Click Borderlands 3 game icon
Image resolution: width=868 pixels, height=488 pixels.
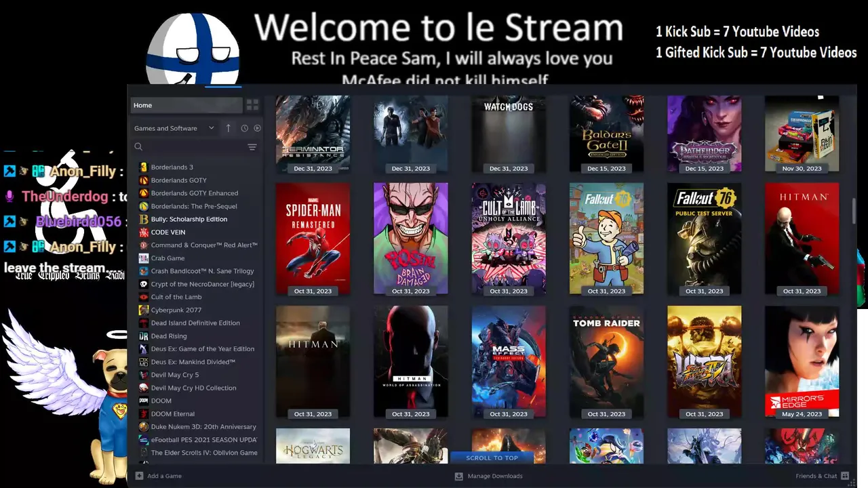[x=143, y=167]
